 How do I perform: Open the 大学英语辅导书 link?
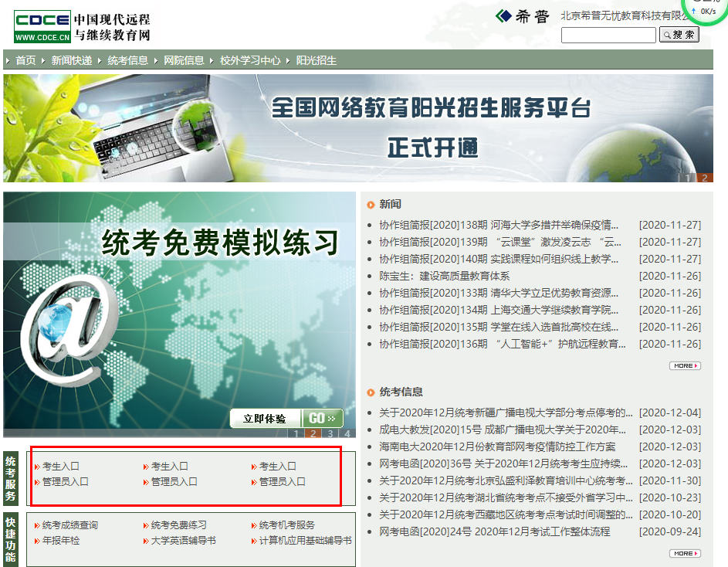(x=183, y=541)
